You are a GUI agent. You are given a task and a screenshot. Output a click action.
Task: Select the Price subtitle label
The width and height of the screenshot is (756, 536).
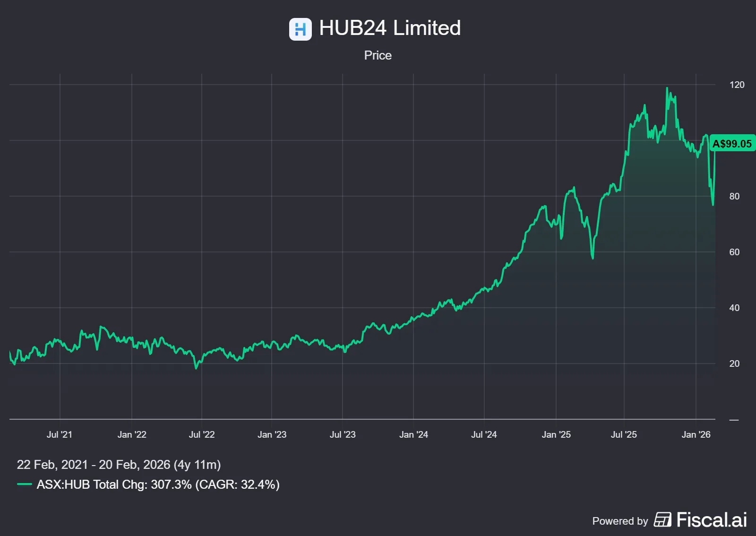pyautogui.click(x=378, y=55)
